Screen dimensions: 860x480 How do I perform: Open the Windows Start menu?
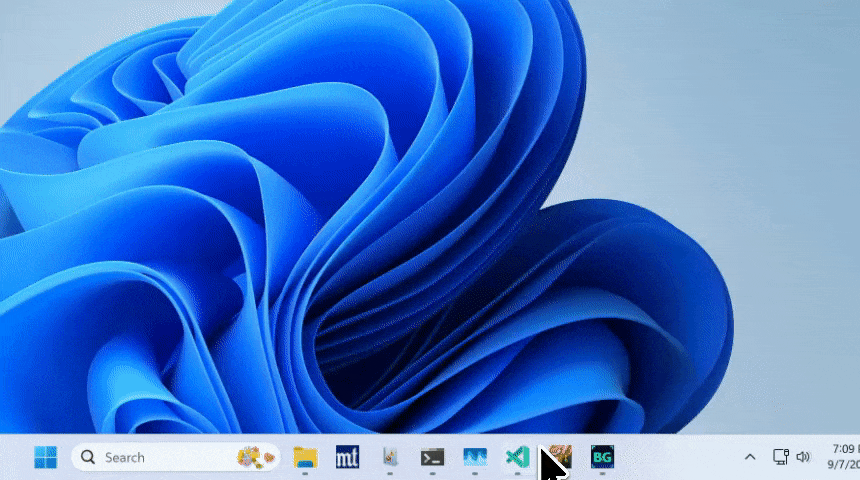coord(46,457)
